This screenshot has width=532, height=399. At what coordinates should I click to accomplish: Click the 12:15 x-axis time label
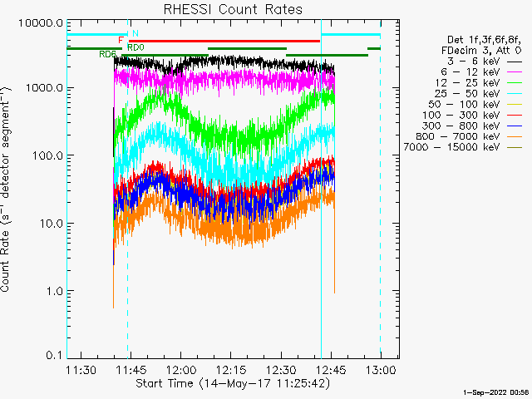pyautogui.click(x=231, y=370)
